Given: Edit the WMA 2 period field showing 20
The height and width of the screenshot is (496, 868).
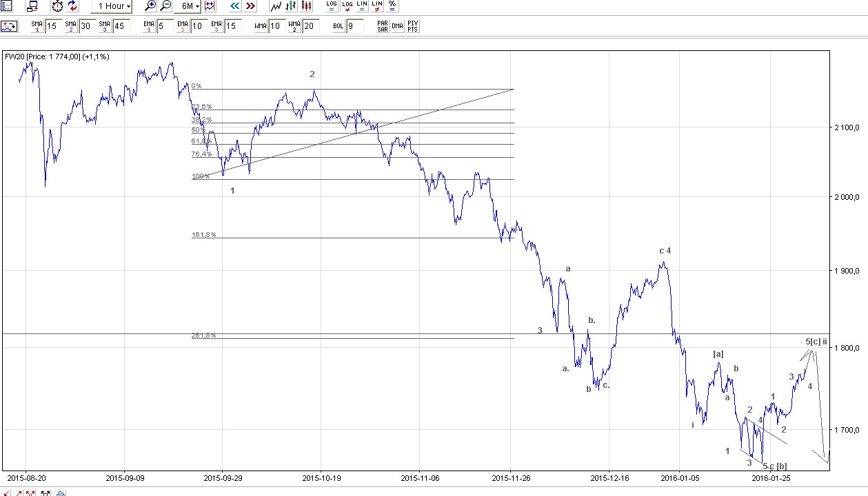Looking at the screenshot, I should pyautogui.click(x=310, y=26).
